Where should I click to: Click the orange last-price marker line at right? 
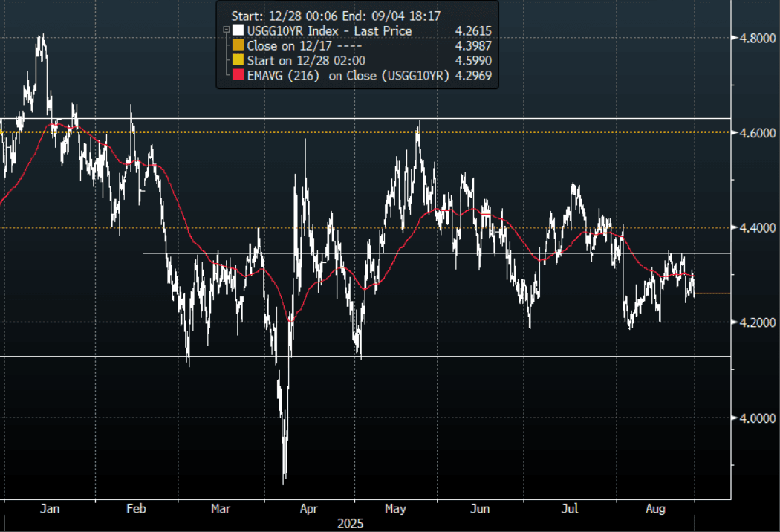pyautogui.click(x=712, y=293)
